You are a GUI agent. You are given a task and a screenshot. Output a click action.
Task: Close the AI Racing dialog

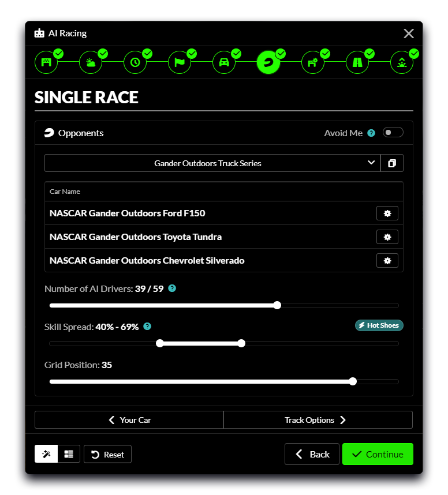pos(409,33)
